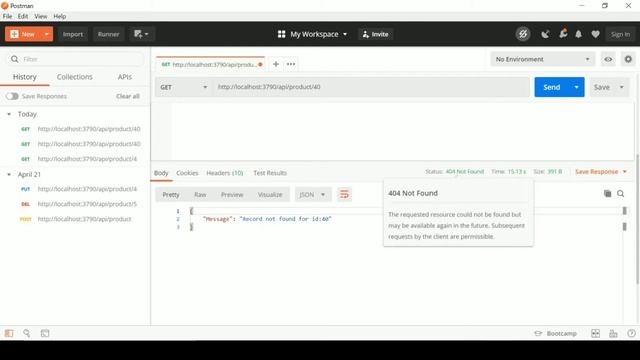Click the Save button

[x=602, y=87]
